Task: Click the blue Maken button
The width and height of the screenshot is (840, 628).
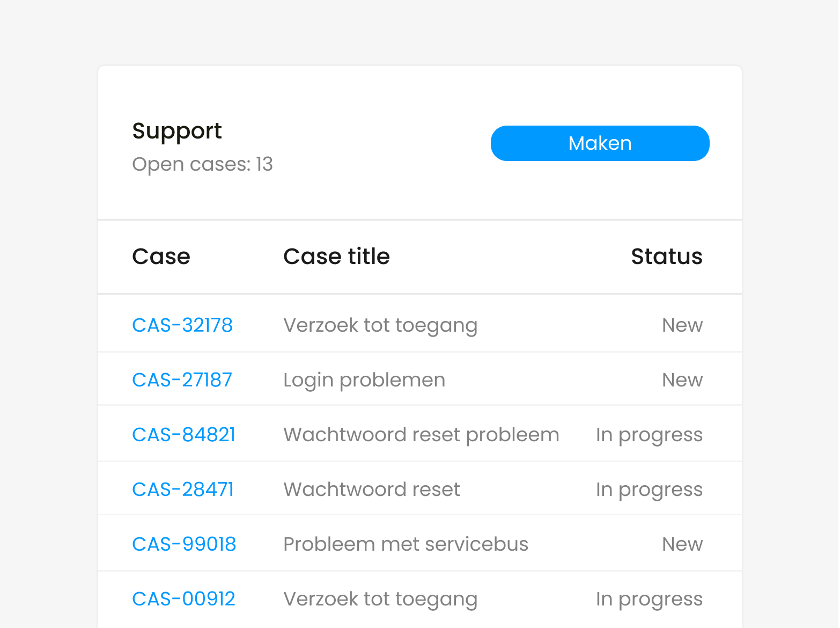Action: (600, 143)
